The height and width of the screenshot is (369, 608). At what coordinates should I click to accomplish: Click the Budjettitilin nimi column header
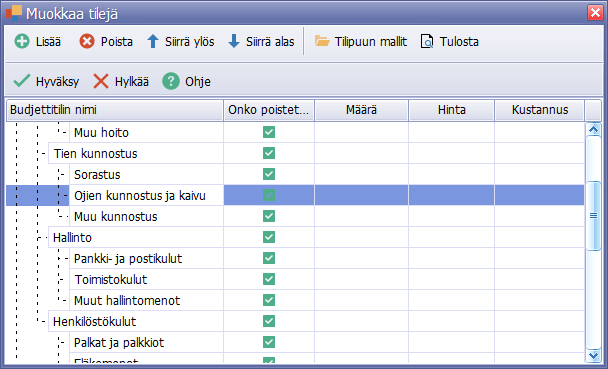coord(115,110)
